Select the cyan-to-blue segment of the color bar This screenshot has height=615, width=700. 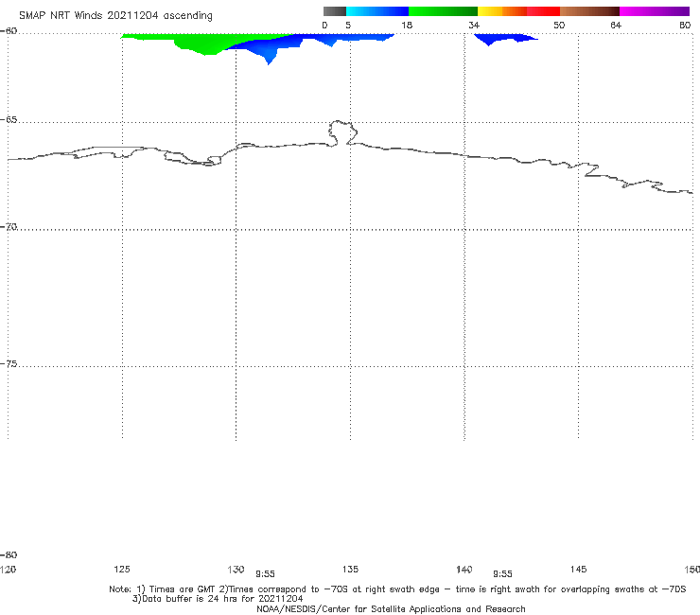377,11
